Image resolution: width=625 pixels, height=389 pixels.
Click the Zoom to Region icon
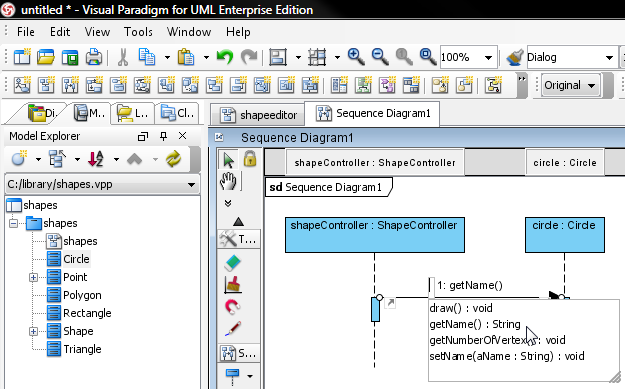tap(428, 57)
